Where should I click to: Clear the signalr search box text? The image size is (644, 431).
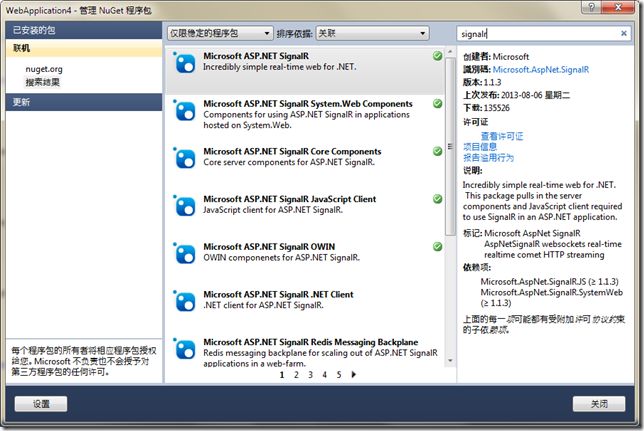coord(623,33)
